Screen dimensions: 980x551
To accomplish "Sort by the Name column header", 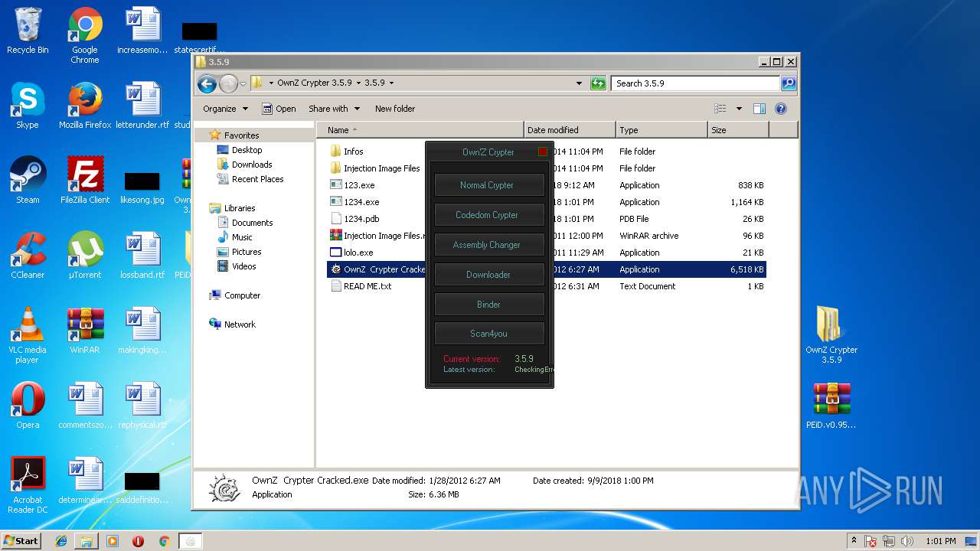I will tap(420, 130).
